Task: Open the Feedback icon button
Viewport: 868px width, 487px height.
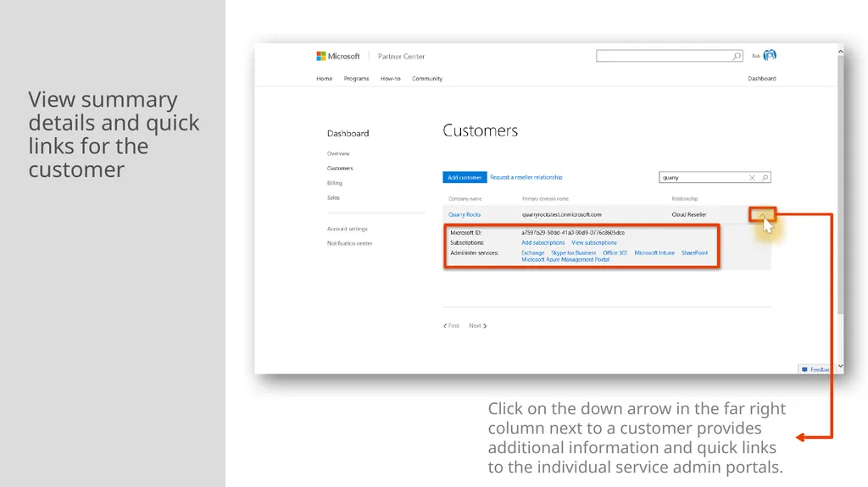Action: [x=804, y=369]
